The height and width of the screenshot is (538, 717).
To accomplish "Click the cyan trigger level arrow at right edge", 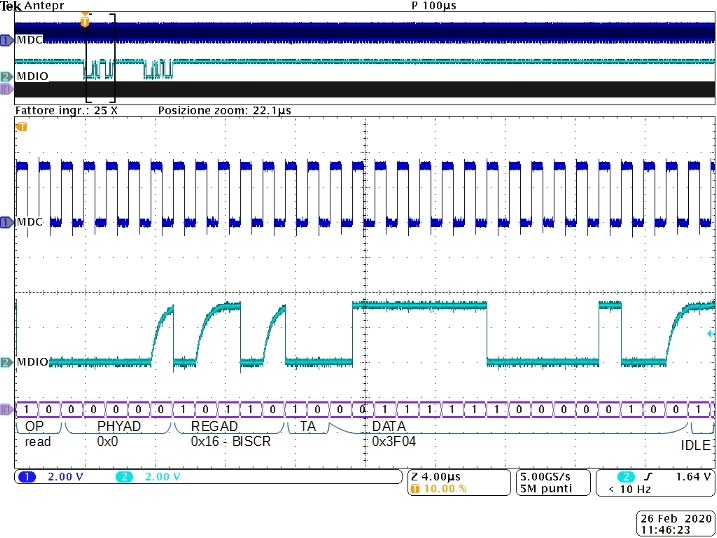I will coord(710,334).
